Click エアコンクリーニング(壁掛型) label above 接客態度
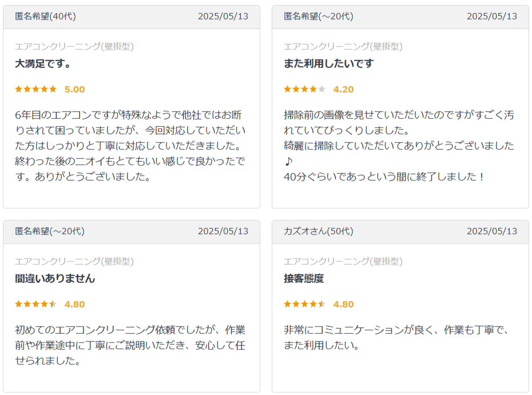The width and height of the screenshot is (532, 395). coord(343,261)
